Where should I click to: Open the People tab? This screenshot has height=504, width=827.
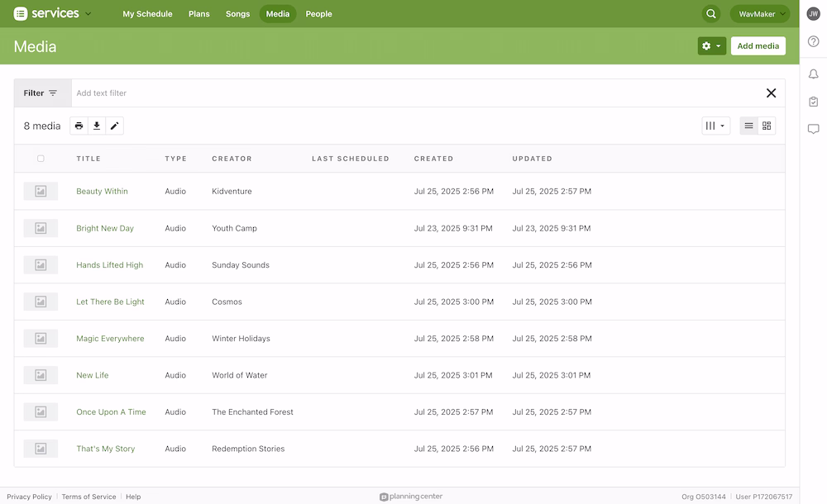(318, 14)
